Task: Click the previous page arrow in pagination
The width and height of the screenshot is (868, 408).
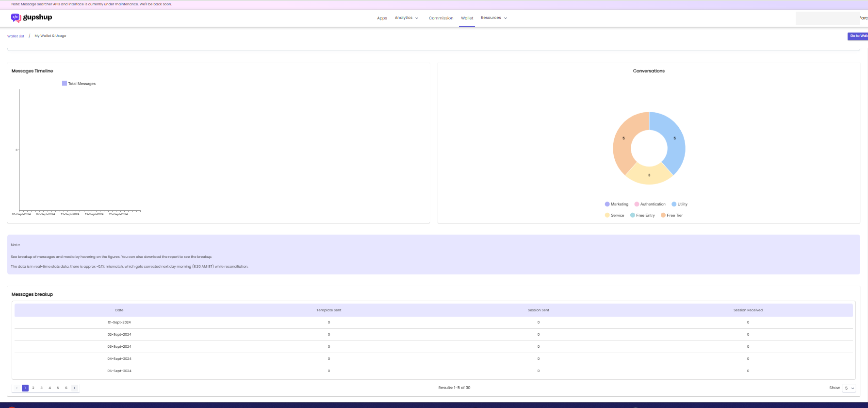Action: point(16,388)
